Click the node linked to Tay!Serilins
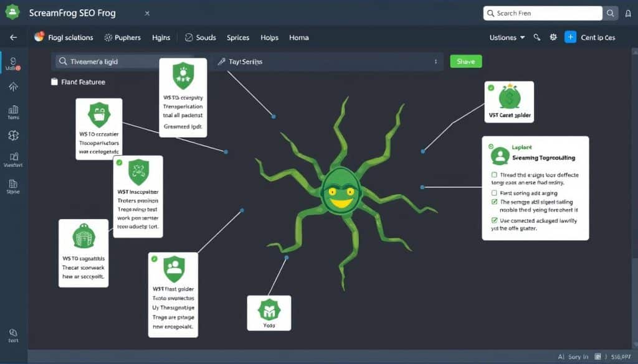 click(x=274, y=116)
